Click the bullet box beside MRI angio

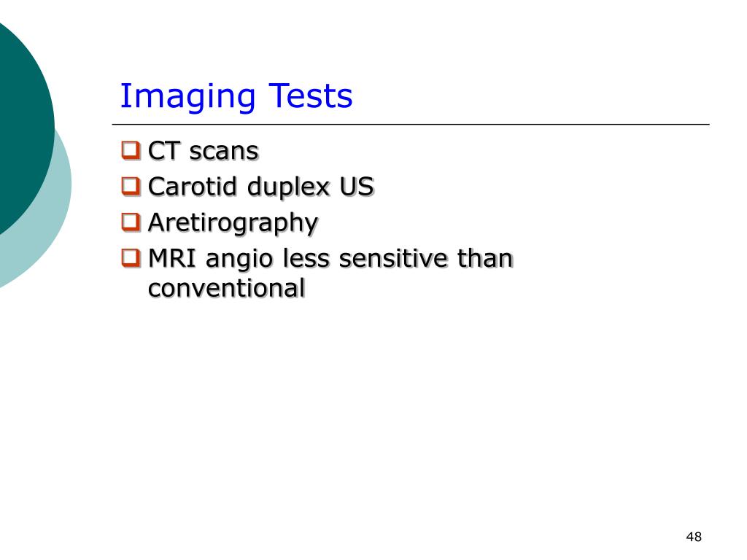coord(131,258)
